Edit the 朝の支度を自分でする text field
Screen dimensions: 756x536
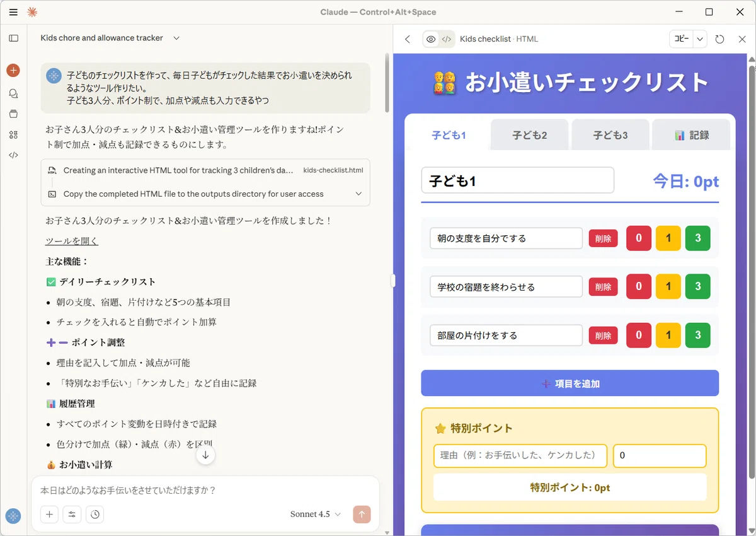click(x=506, y=238)
